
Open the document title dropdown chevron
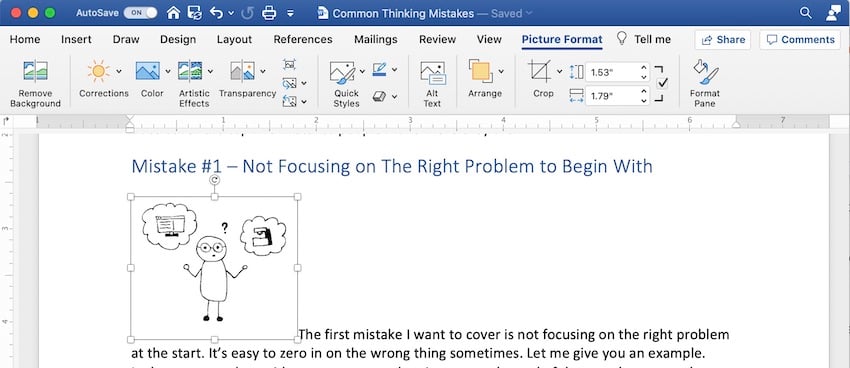pyautogui.click(x=529, y=13)
